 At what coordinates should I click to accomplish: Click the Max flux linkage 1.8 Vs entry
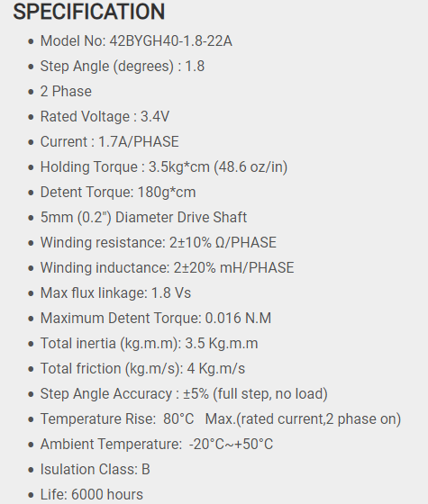[115, 293]
